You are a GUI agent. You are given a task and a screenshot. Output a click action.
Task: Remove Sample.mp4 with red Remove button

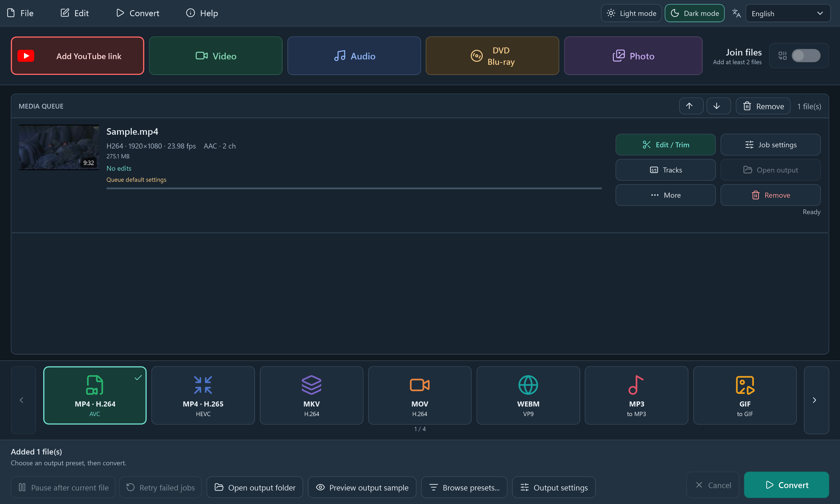(770, 195)
